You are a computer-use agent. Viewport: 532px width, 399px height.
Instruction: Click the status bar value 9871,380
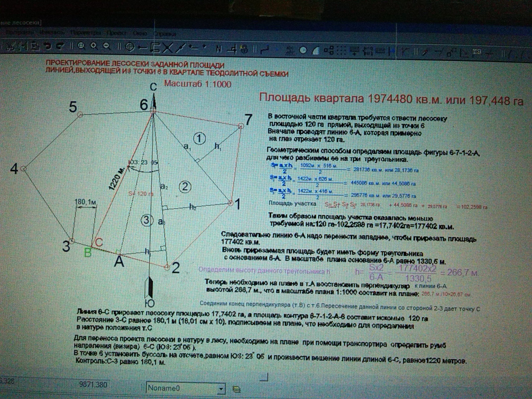(x=93, y=385)
